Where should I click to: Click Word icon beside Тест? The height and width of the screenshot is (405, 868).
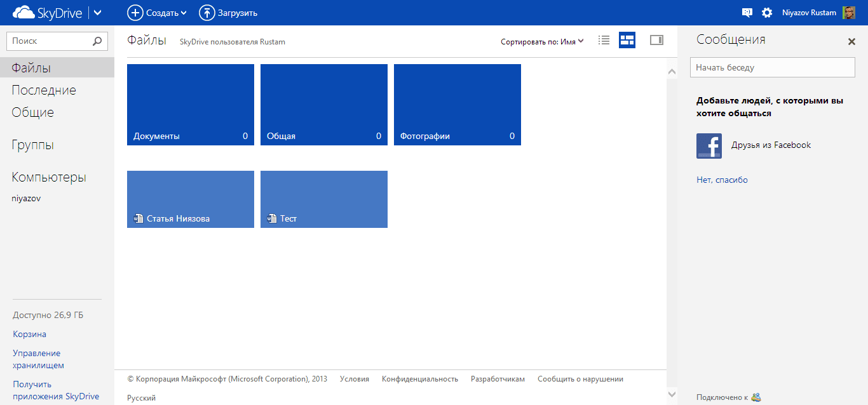point(272,218)
